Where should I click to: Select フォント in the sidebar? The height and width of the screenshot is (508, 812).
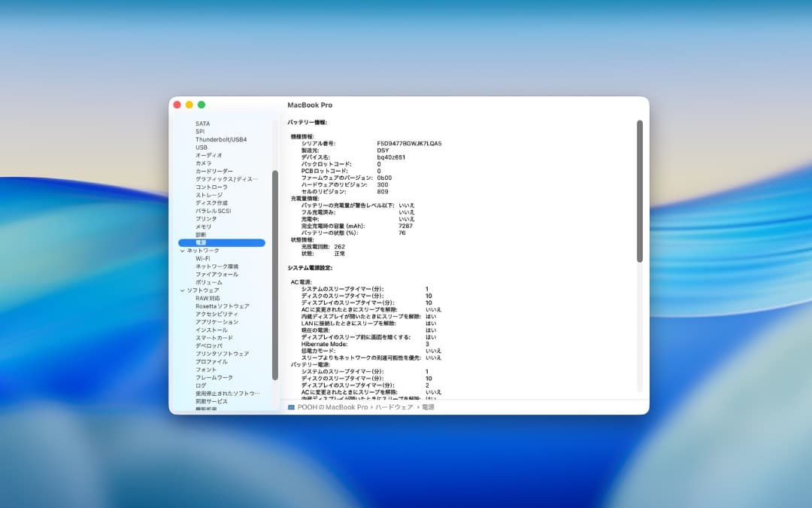[206, 370]
